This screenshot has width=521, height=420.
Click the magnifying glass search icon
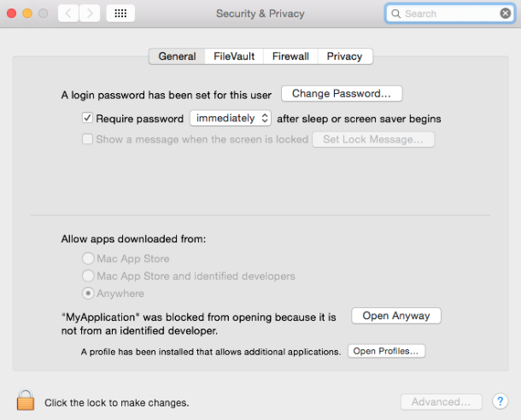(395, 14)
